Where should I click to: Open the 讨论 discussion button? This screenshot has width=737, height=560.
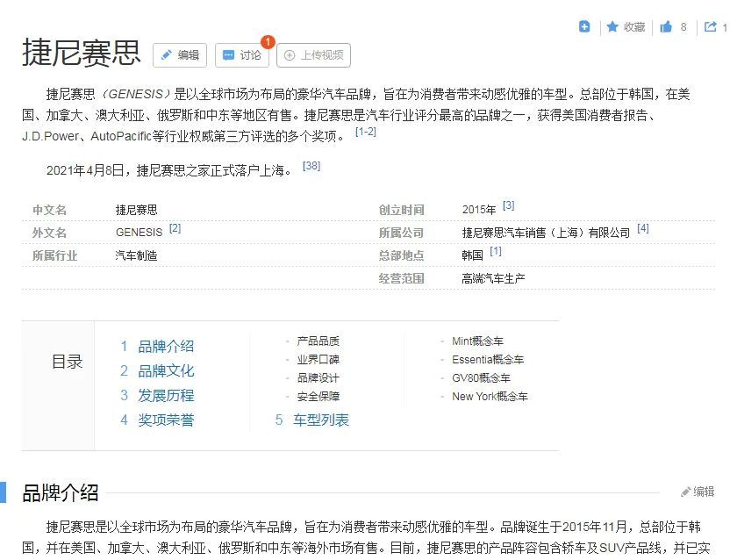[242, 55]
